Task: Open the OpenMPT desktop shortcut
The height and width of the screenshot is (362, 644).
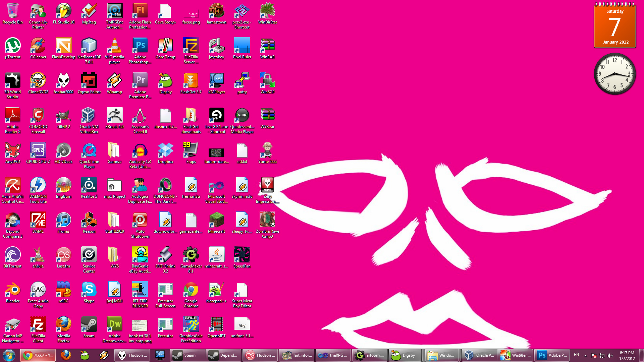Action: 217,327
